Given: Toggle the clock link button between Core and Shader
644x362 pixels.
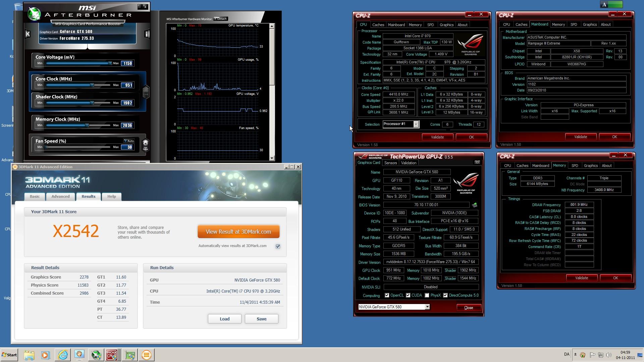Looking at the screenshot, I should click(146, 92).
